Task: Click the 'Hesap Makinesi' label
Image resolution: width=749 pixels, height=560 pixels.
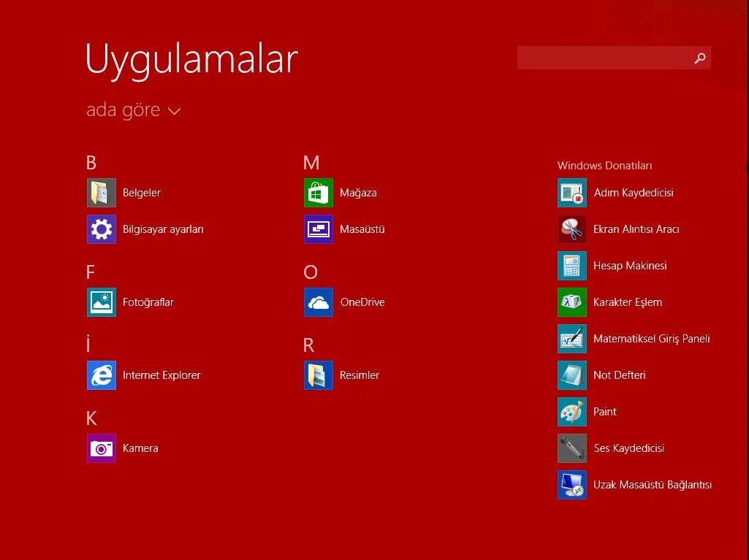Action: coord(630,266)
